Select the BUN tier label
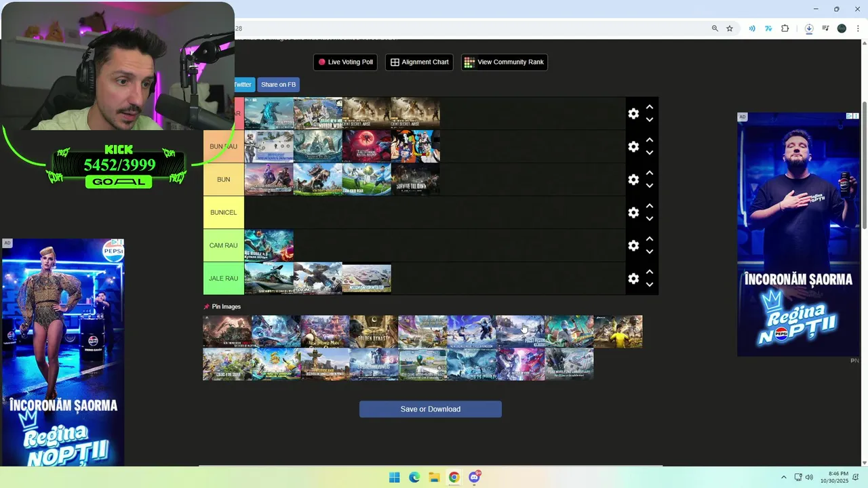This screenshot has height=488, width=868. click(224, 180)
